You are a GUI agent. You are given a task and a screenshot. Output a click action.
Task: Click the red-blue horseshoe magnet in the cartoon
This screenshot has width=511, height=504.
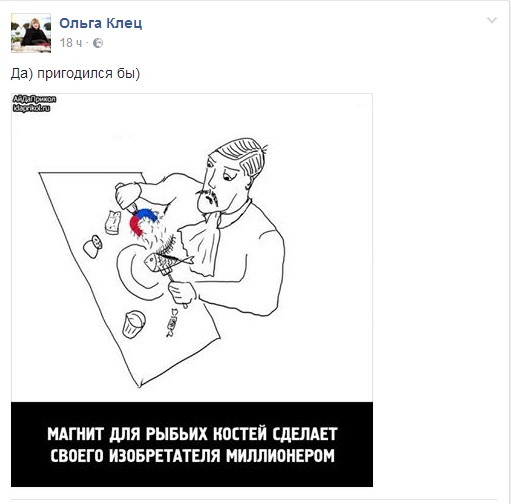142,222
